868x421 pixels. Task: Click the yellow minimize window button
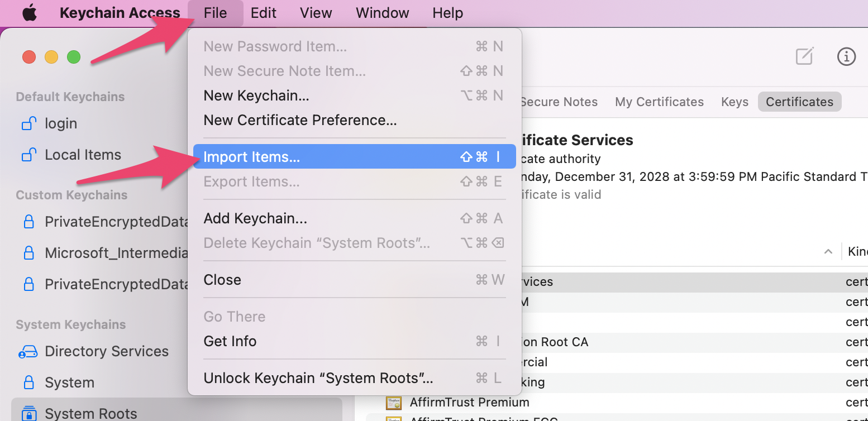[51, 57]
